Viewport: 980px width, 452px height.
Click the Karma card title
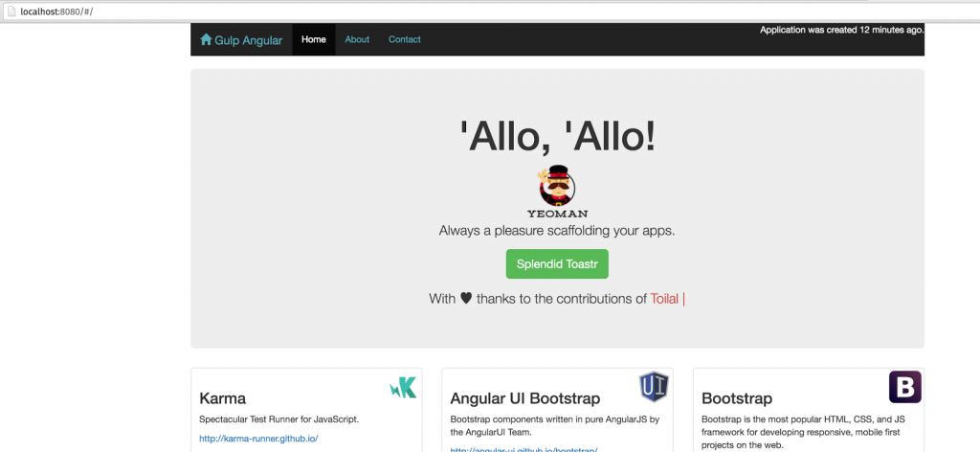point(222,398)
